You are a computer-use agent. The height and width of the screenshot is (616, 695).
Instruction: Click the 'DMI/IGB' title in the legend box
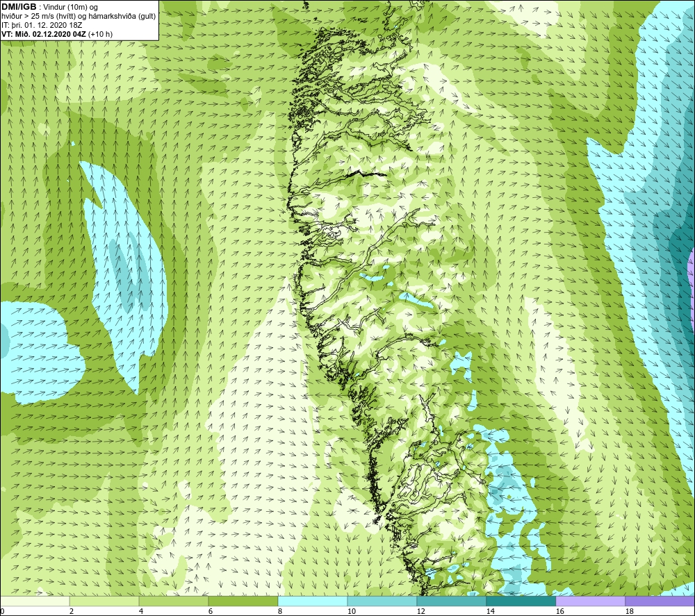19,7
